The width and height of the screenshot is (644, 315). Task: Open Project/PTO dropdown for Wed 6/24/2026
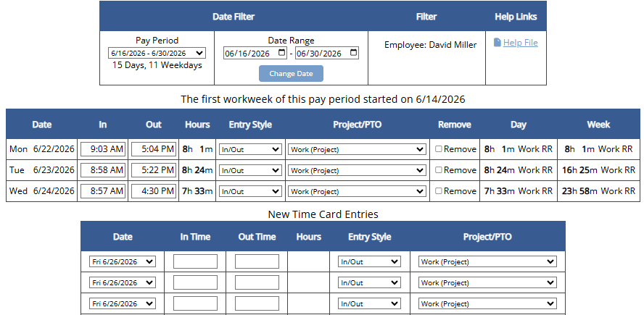[357, 191]
